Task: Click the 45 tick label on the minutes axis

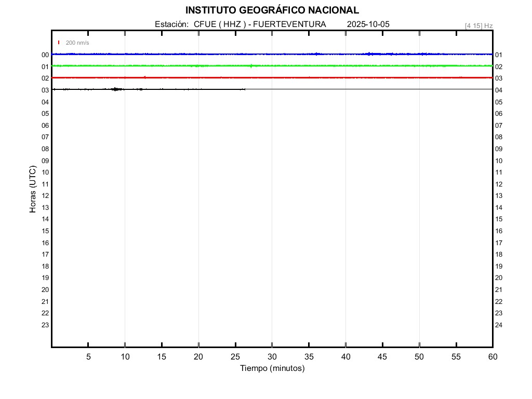Action: point(382,357)
